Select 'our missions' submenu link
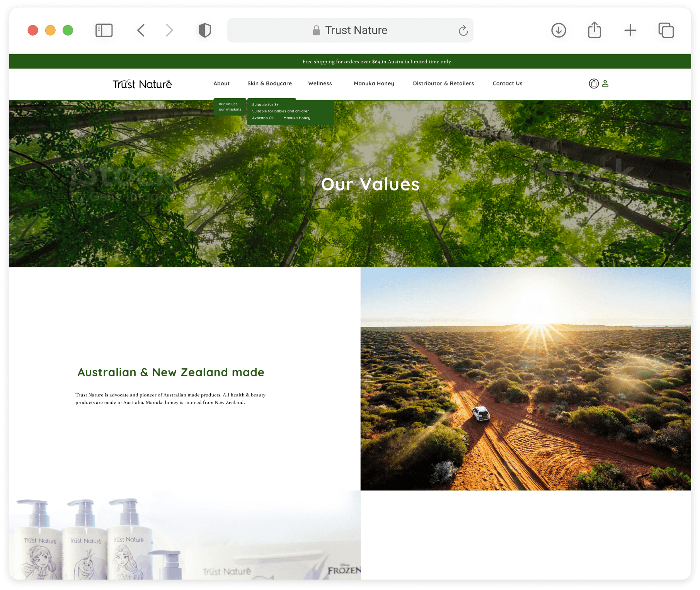 tap(230, 109)
